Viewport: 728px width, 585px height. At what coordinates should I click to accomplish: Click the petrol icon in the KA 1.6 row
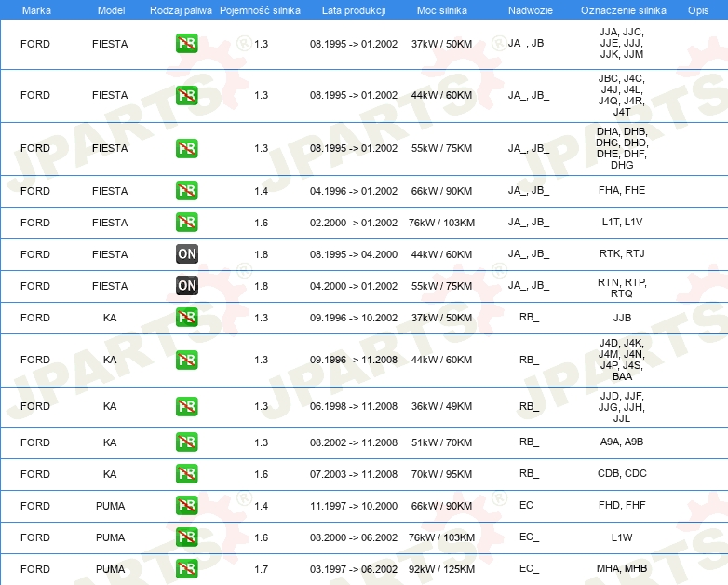[186, 473]
